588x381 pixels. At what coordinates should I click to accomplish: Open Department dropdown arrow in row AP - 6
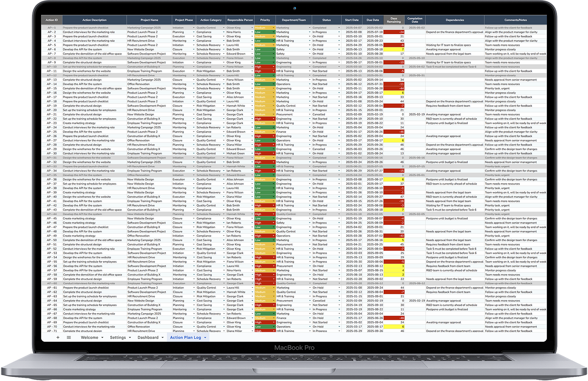coord(309,50)
